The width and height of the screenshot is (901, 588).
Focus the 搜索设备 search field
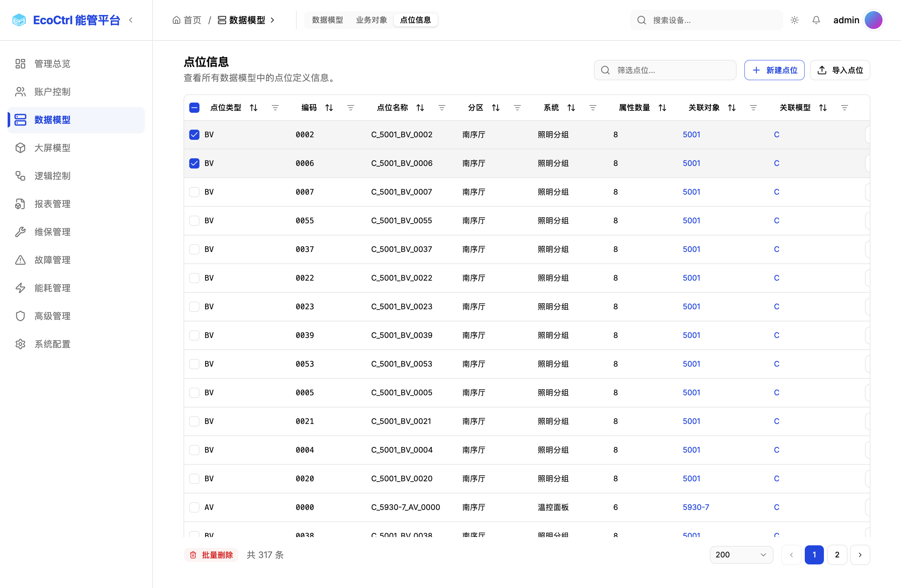tap(706, 20)
